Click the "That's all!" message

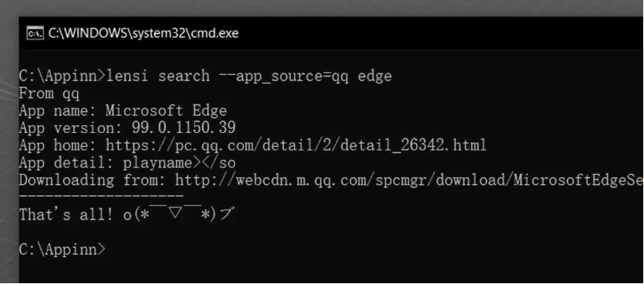(66, 215)
